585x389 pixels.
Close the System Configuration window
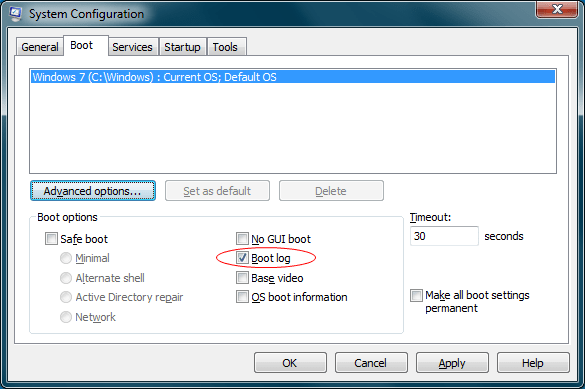tap(557, 9)
